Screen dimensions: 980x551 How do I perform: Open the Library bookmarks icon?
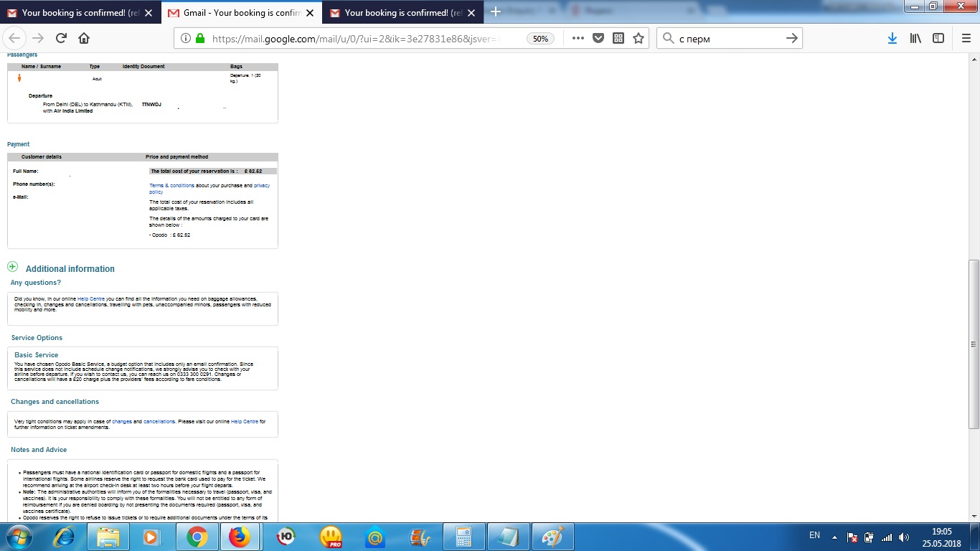pos(915,39)
